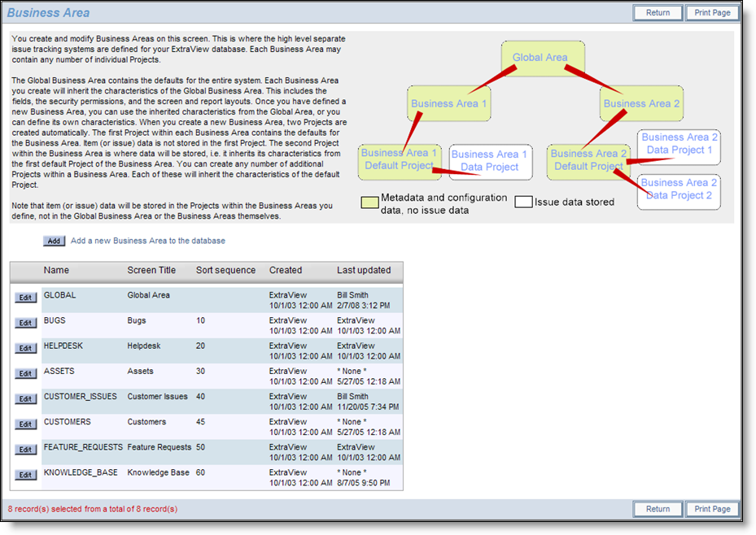Image resolution: width=756 pixels, height=535 pixels.
Task: Click Business Area 2 Default Project node
Action: pos(588,163)
